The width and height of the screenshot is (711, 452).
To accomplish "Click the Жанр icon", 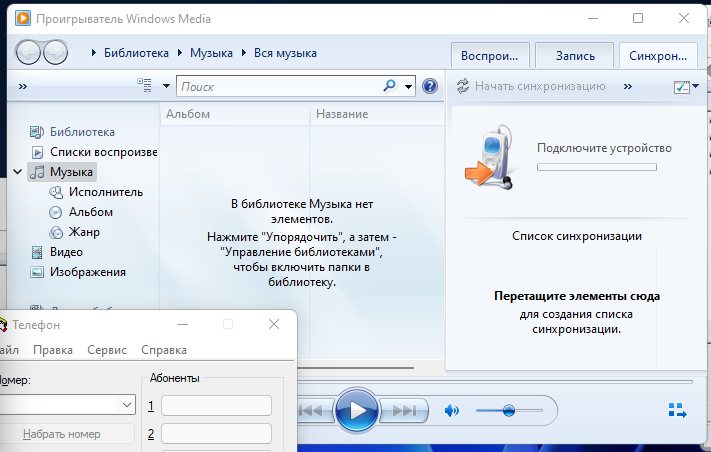I will tap(56, 232).
